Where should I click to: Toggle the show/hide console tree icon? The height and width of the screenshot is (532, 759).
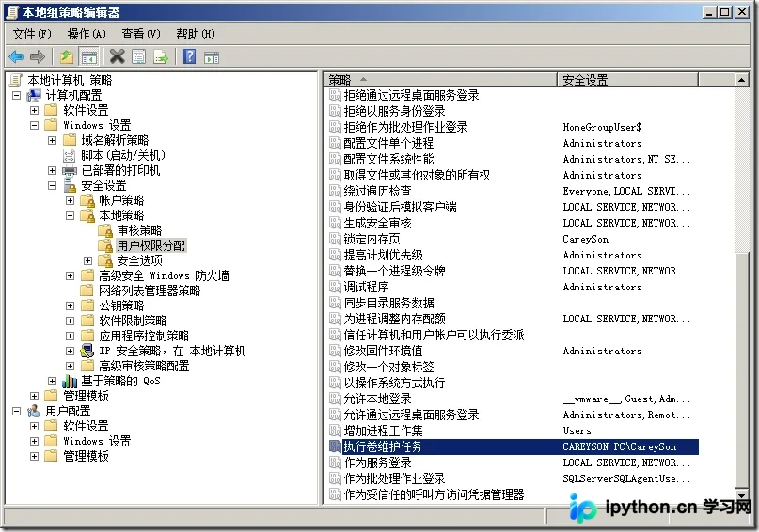[x=88, y=57]
